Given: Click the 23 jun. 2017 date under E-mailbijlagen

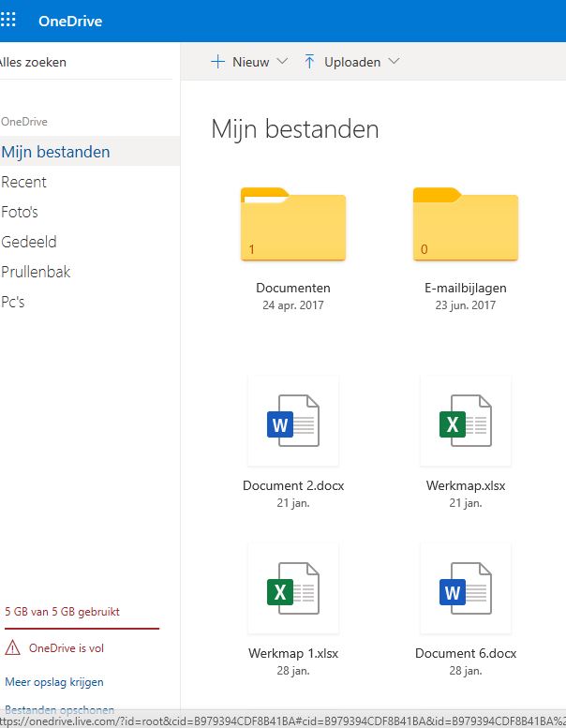Looking at the screenshot, I should click(465, 305).
